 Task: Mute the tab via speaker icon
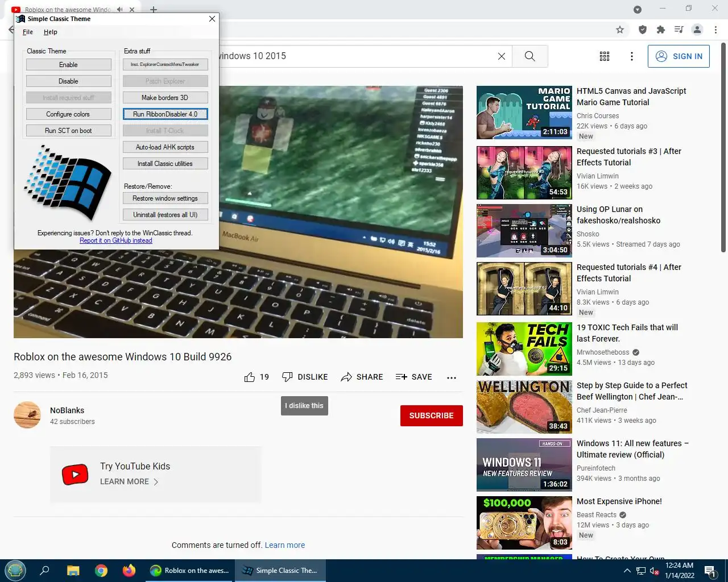click(x=120, y=10)
